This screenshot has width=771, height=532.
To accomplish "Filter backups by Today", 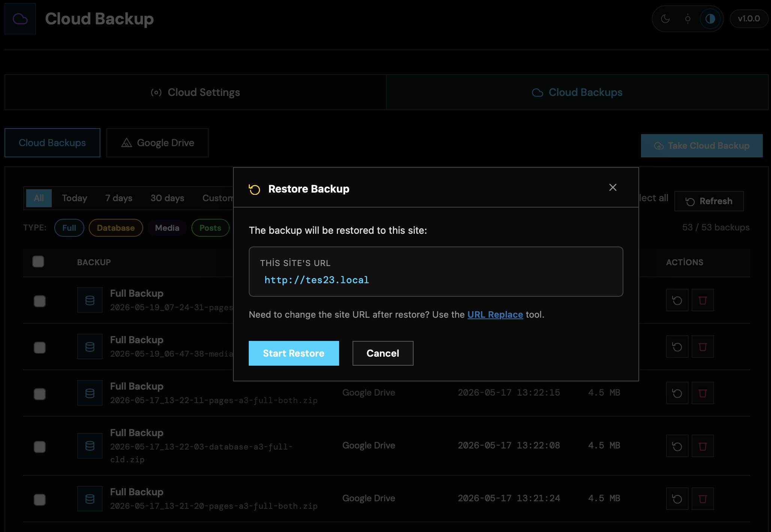I will pos(75,198).
